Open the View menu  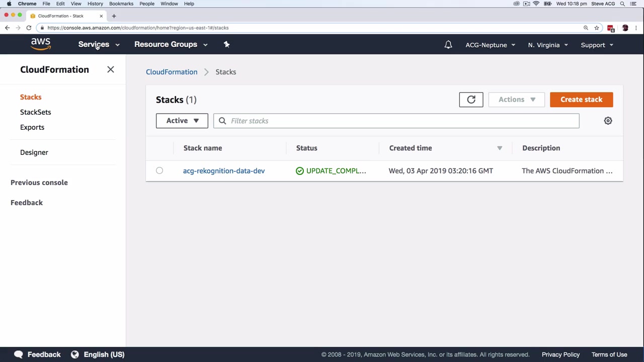pos(76,4)
